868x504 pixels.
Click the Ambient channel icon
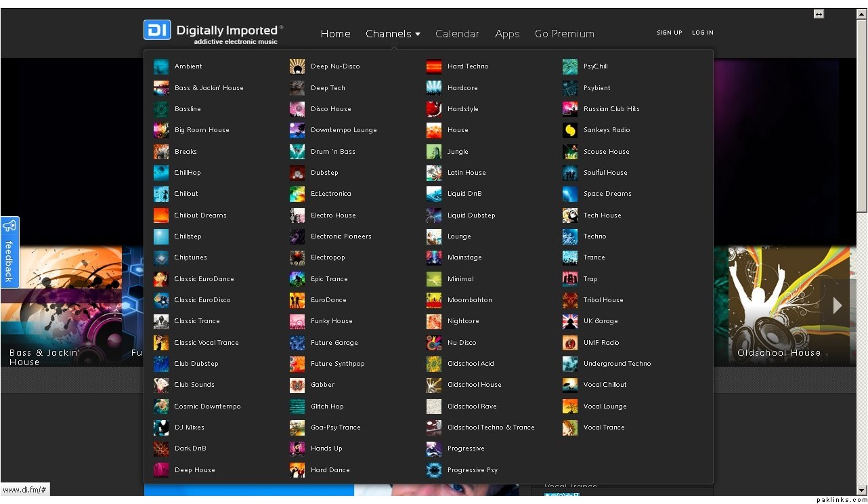[161, 66]
